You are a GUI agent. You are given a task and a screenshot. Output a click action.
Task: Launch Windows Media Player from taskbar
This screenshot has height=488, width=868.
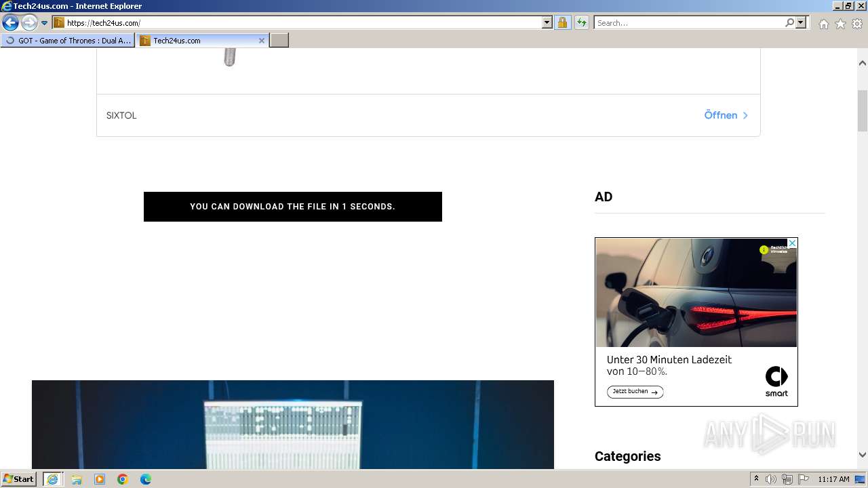click(100, 479)
